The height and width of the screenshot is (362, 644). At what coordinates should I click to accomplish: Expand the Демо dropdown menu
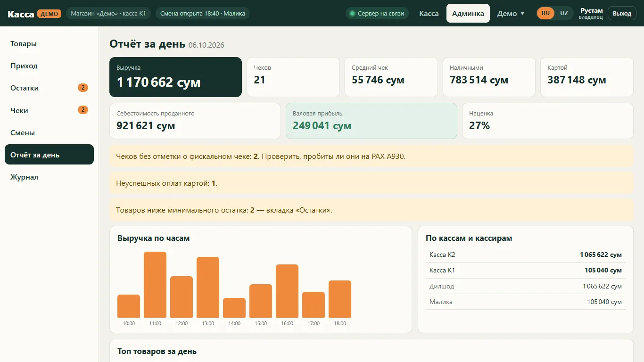tap(511, 13)
